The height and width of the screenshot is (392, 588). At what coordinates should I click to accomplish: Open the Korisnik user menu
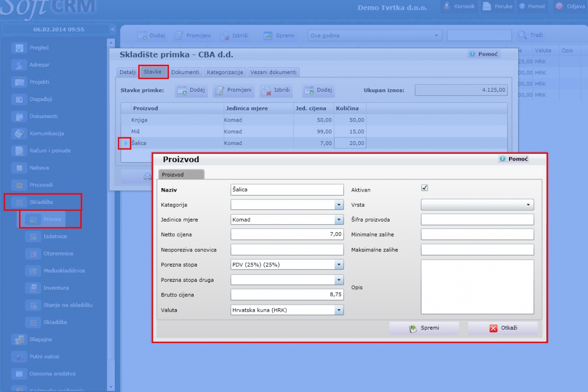(x=459, y=6)
